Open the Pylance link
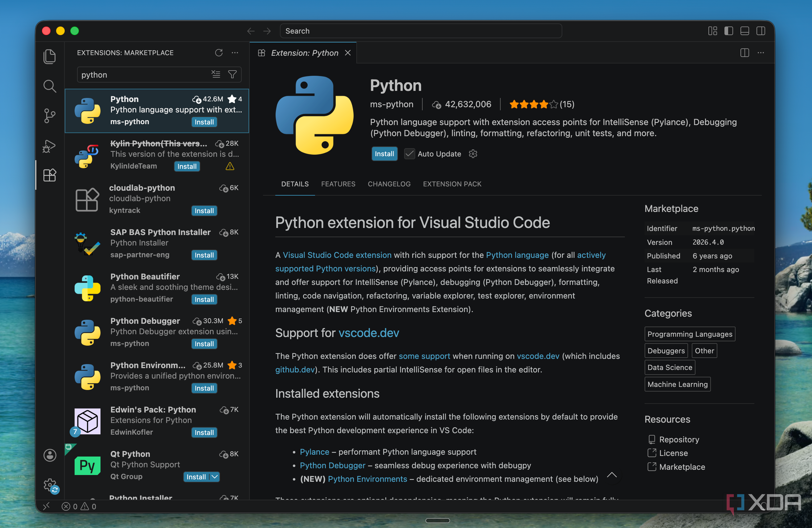Image resolution: width=812 pixels, height=528 pixels. coord(314,452)
